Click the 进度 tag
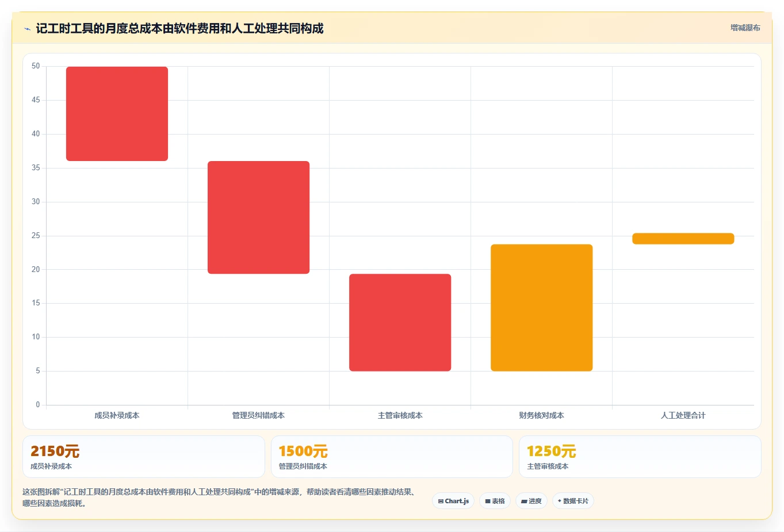This screenshot has width=784, height=532. (531, 501)
